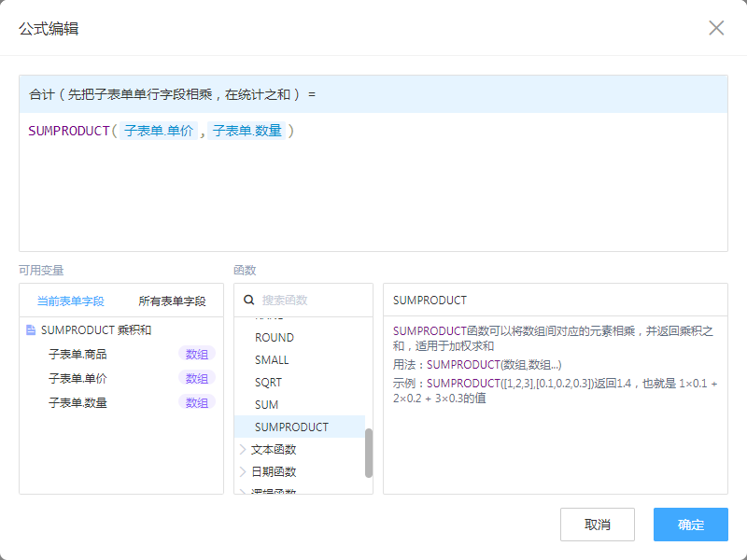747x560 pixels.
Task: Switch to 所有表单字段 tab
Action: point(172,301)
